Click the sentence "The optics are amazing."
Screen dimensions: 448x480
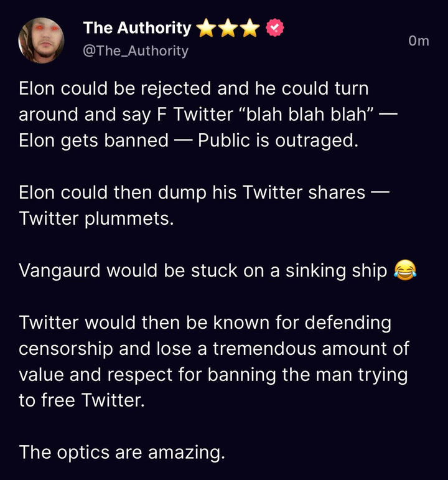tap(121, 452)
